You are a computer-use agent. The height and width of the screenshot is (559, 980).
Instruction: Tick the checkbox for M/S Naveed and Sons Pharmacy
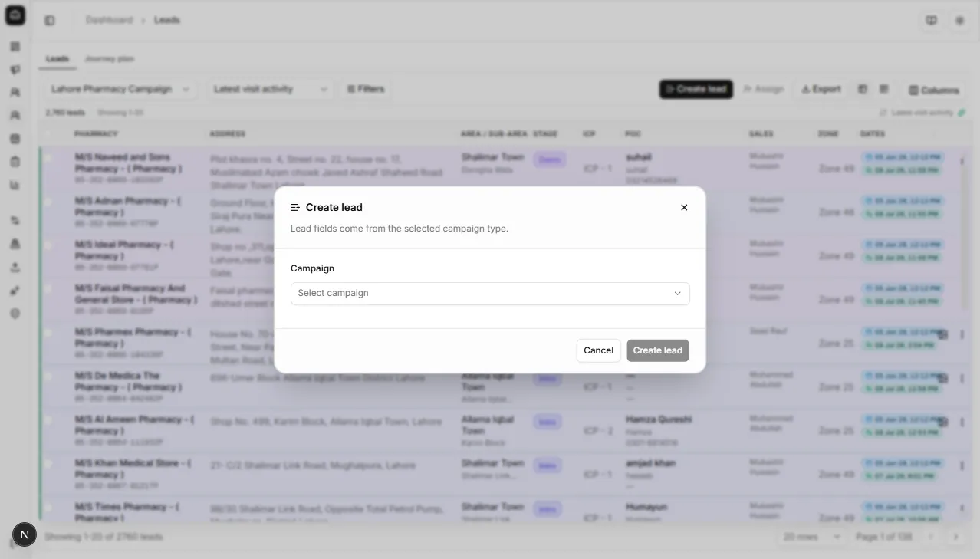click(x=49, y=158)
